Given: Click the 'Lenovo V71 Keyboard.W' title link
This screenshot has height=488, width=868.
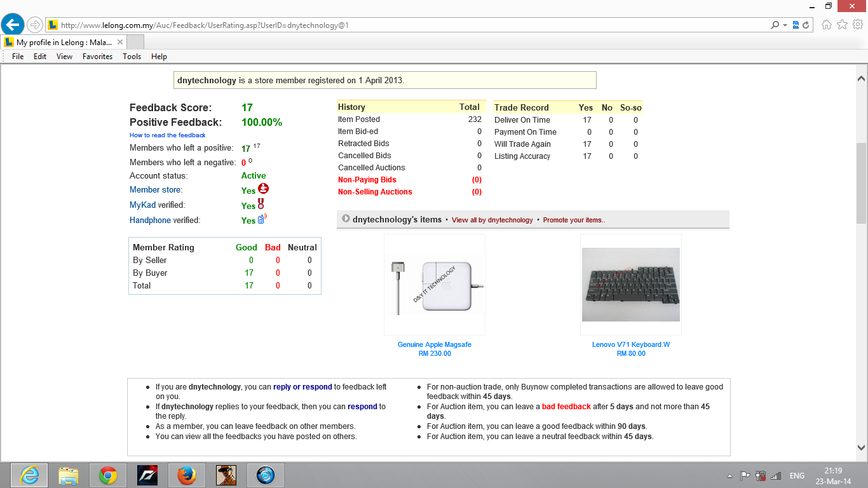Looking at the screenshot, I should pyautogui.click(x=631, y=345).
